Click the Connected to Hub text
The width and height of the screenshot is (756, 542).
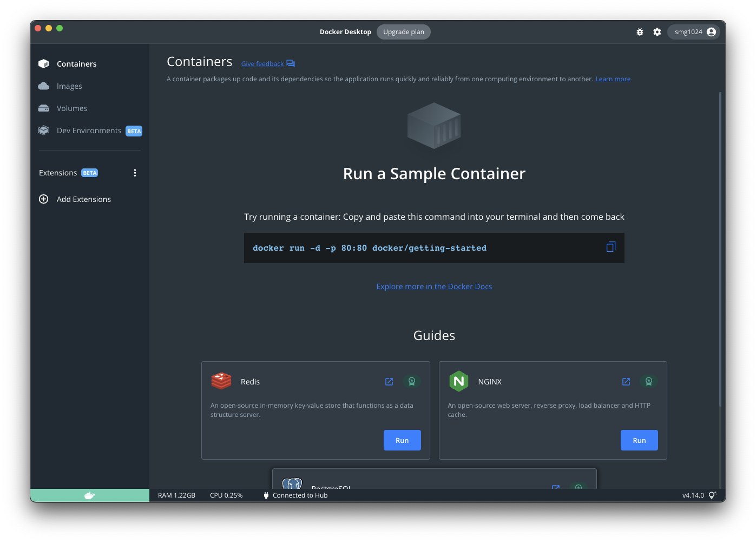[300, 495]
